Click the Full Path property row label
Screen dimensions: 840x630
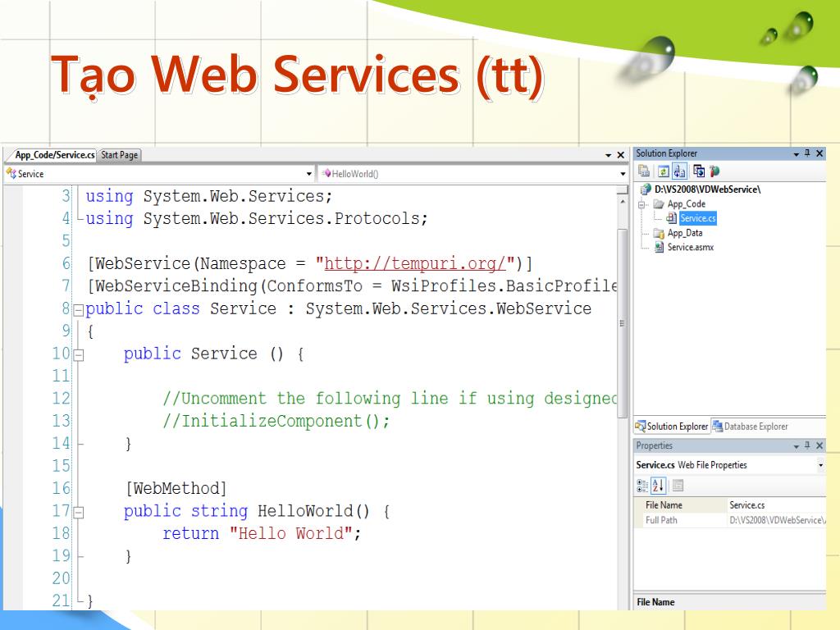(661, 520)
